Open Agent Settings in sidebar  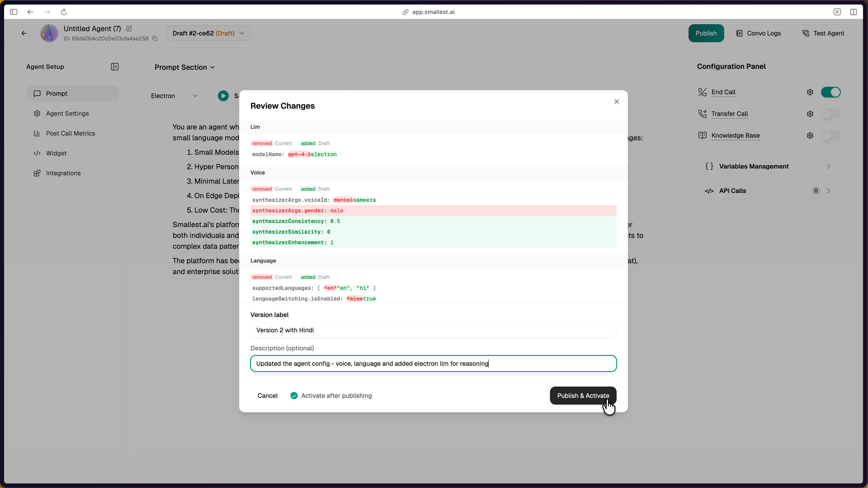(67, 113)
